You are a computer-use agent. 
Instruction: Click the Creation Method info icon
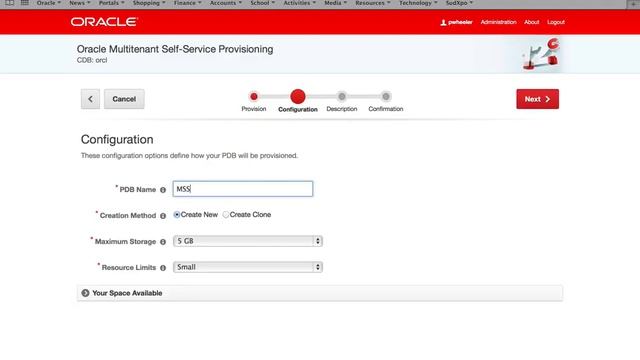(163, 216)
